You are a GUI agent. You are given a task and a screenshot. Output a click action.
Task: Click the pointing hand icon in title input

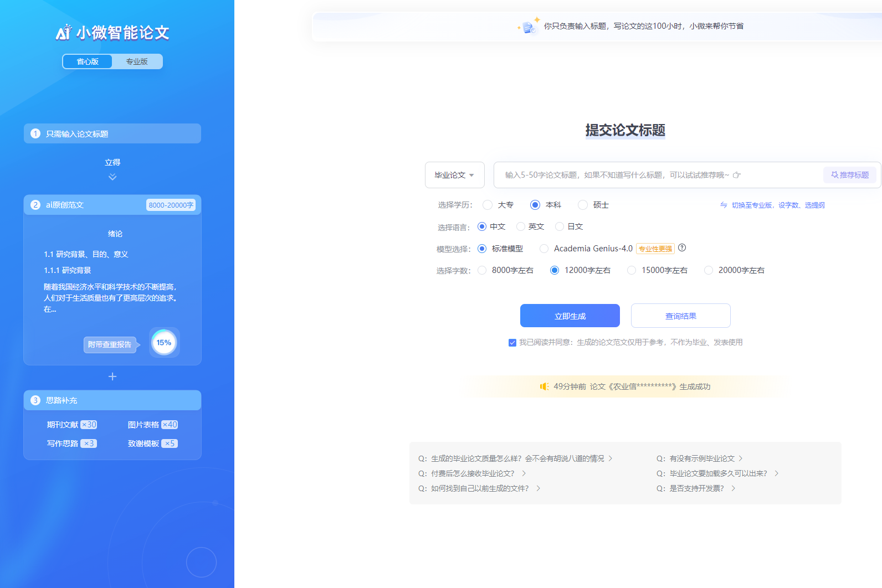736,175
